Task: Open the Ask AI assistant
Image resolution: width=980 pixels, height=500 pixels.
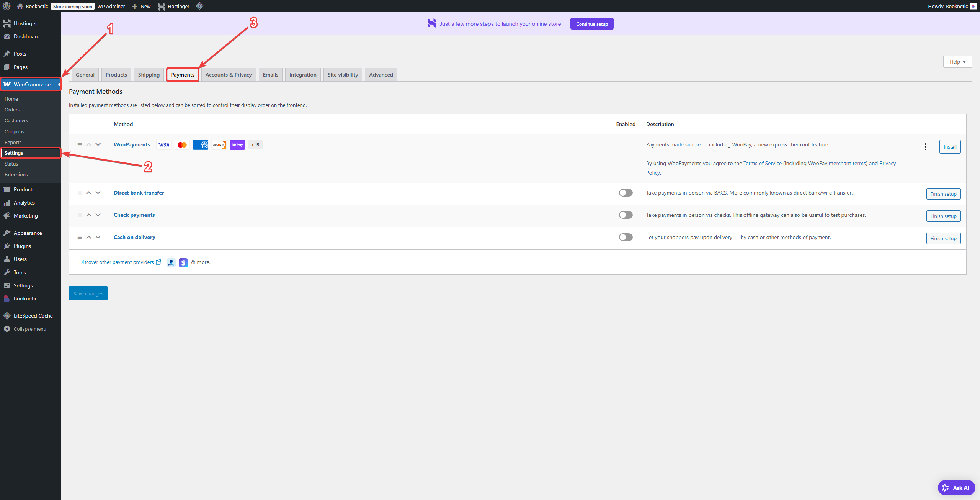Action: click(x=956, y=488)
